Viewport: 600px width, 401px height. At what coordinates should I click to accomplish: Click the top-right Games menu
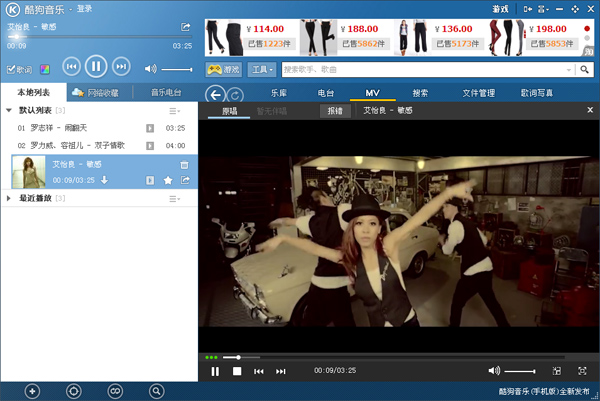[x=500, y=9]
